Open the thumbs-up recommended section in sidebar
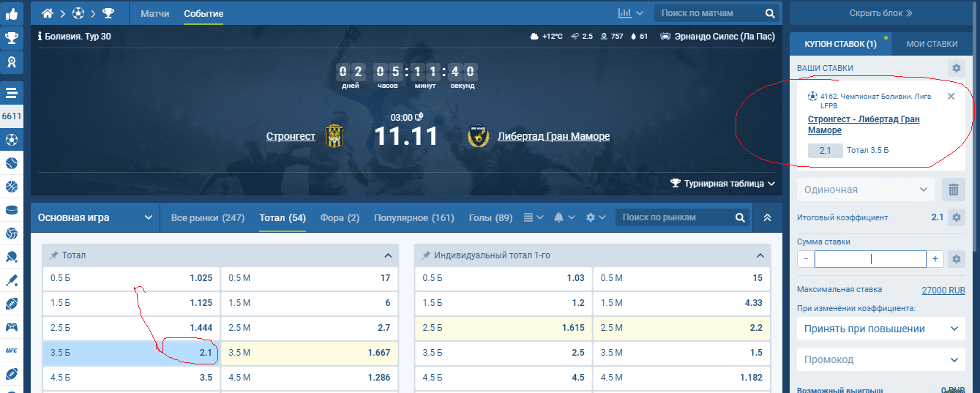The height and width of the screenshot is (393, 980). point(12,13)
